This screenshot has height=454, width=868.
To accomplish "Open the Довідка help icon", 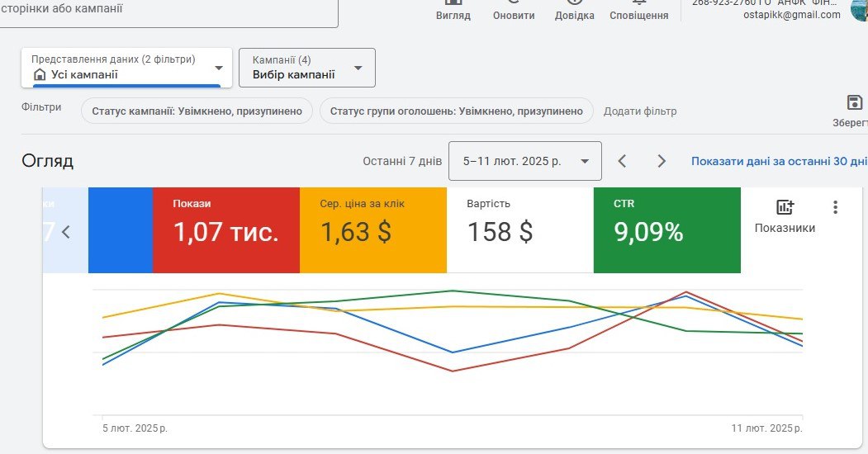I will pos(574,4).
